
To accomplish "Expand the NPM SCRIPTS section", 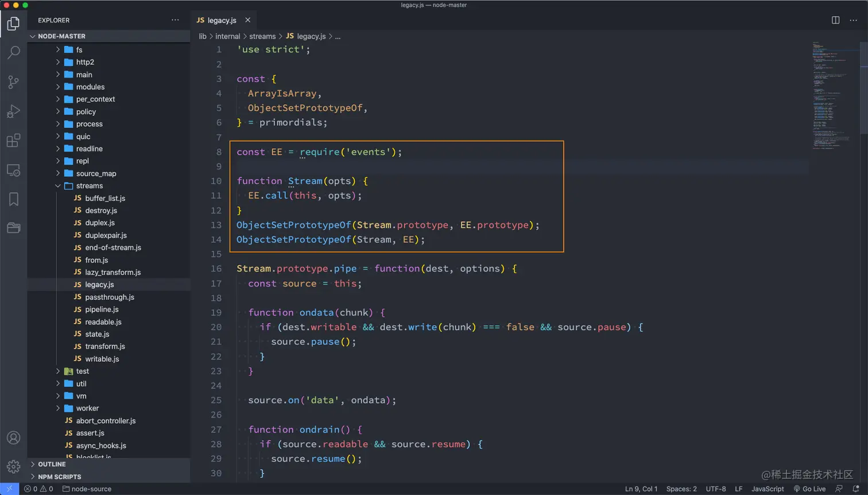I will click(x=109, y=477).
